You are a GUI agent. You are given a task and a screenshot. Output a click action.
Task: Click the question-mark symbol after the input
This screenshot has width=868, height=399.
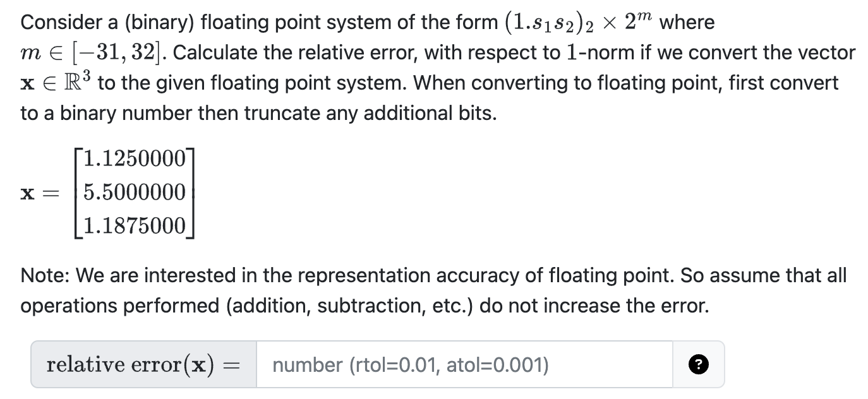698,365
